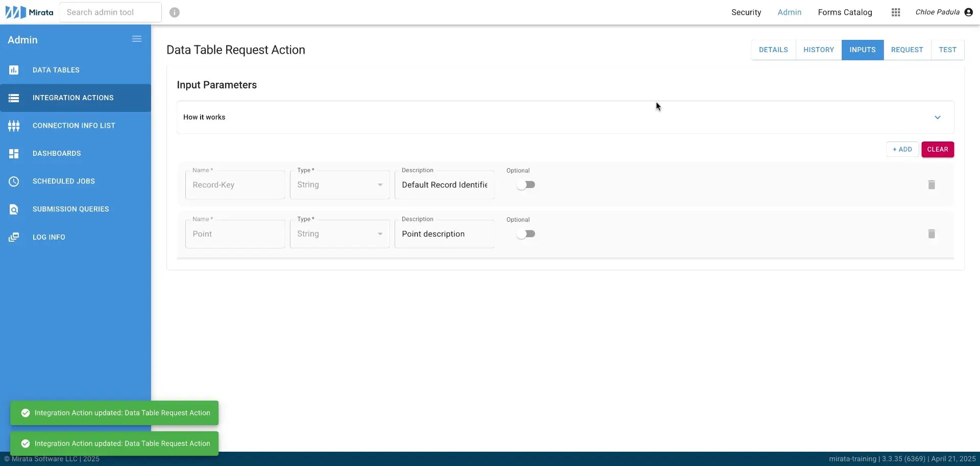The width and height of the screenshot is (980, 466).
Task: Open the Chloe Padula account menu
Action: point(944,12)
